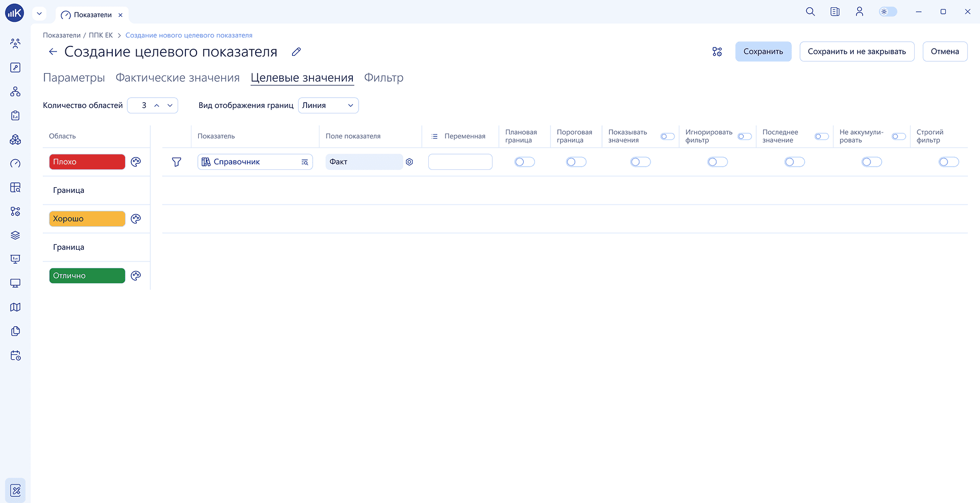980x503 pixels.
Task: Open the color palette for Плохо area
Action: coord(136,162)
